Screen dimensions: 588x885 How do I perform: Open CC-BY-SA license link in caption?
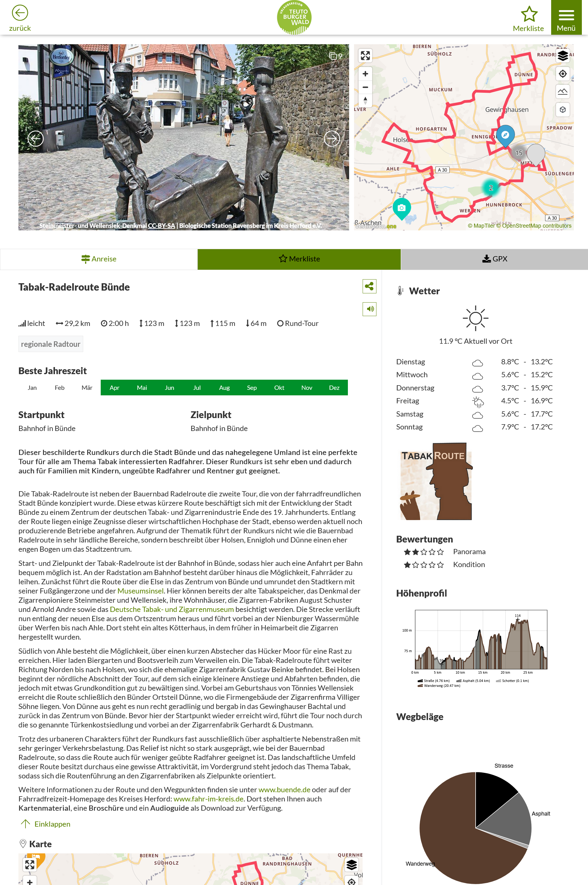coord(161,225)
